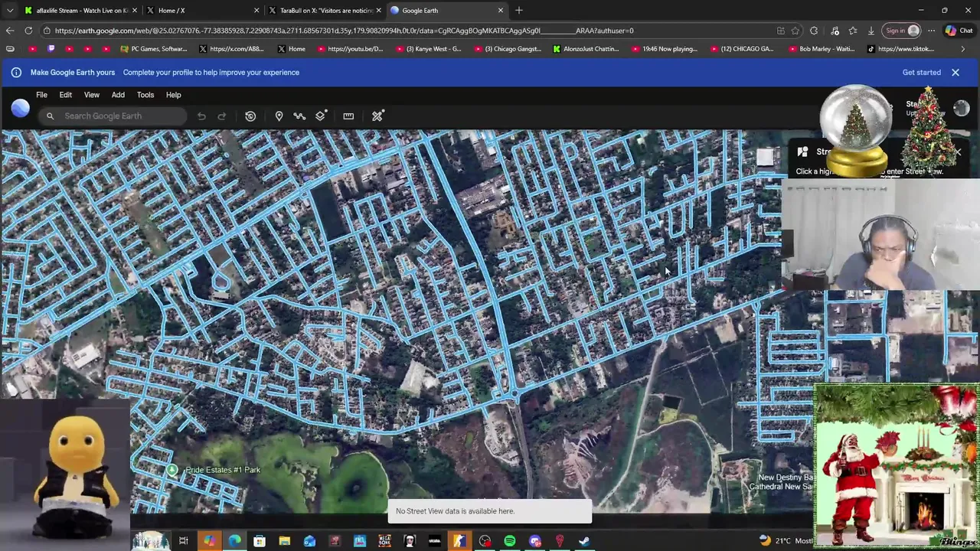Open the tiktok bookmark
This screenshot has width=980, height=551.
(x=900, y=49)
